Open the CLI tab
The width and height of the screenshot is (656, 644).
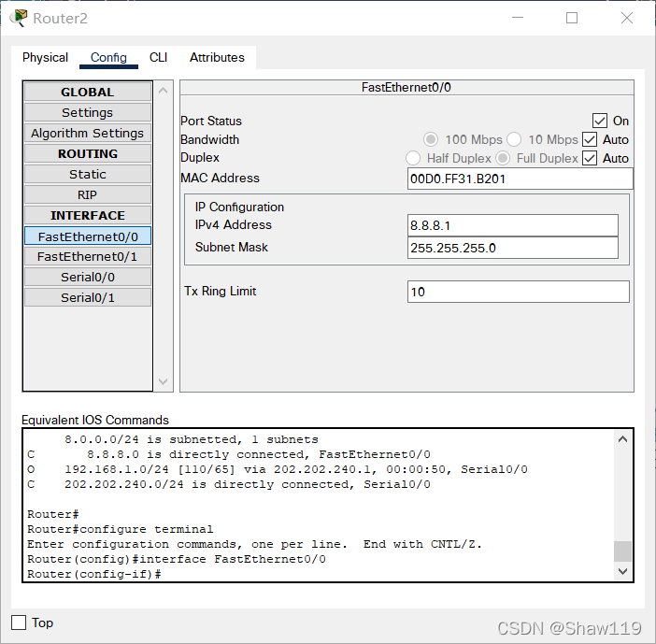158,57
